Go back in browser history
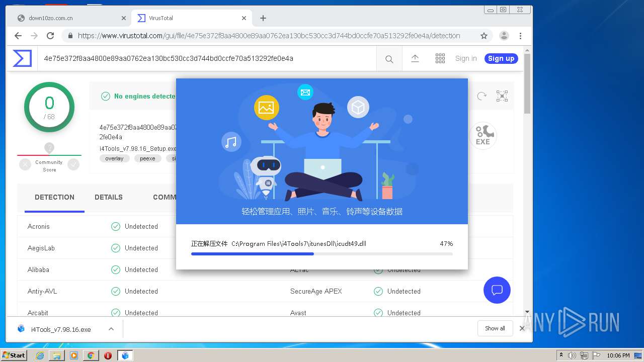This screenshot has width=644, height=362. point(18,36)
